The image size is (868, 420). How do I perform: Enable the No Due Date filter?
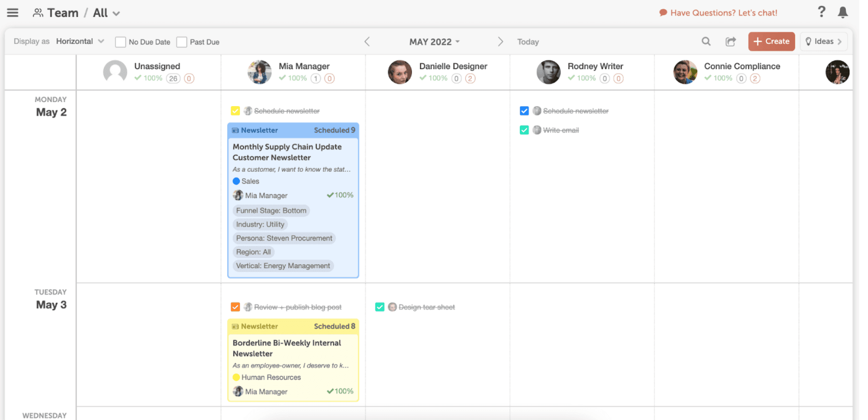click(x=120, y=42)
